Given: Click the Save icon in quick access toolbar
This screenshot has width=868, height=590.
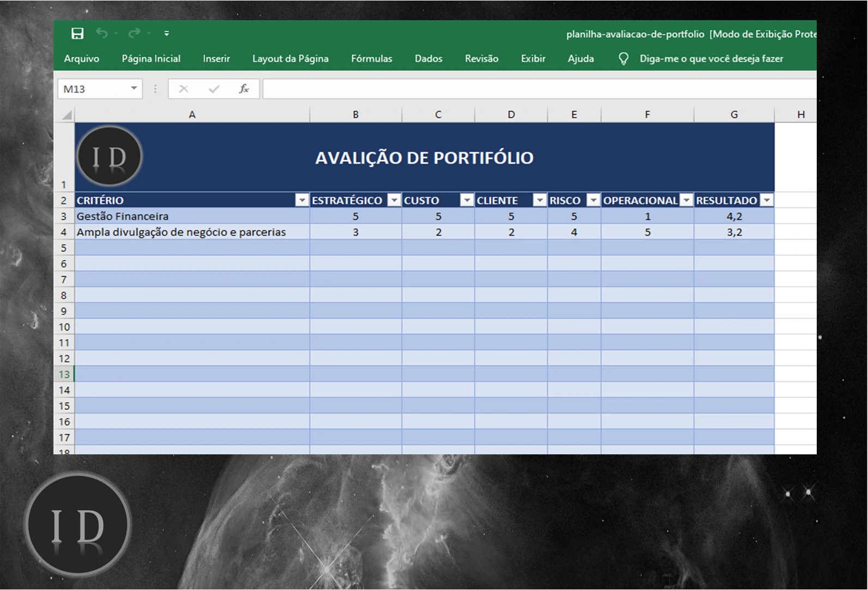Looking at the screenshot, I should (x=77, y=34).
